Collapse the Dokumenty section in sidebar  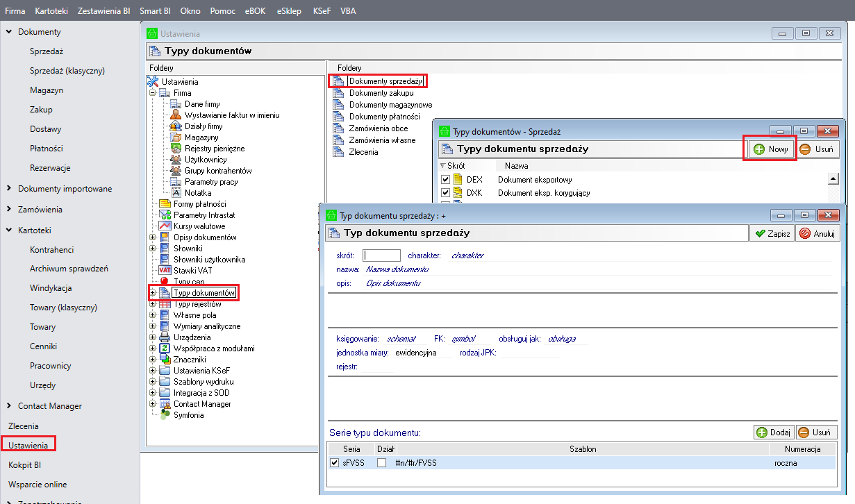8,32
